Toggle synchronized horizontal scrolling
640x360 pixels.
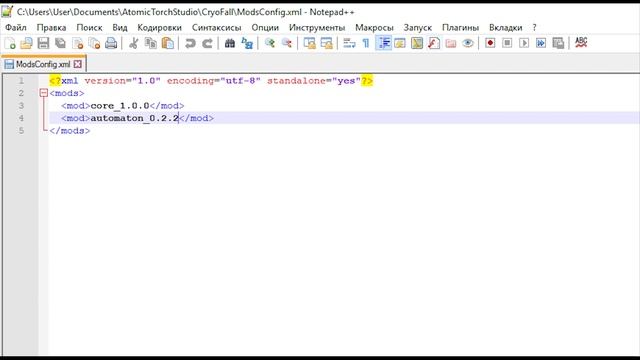tap(327, 43)
